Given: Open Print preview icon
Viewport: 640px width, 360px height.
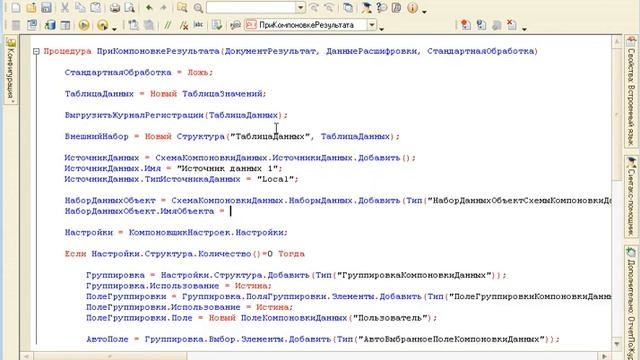Looking at the screenshot, I should pyautogui.click(x=129, y=7).
